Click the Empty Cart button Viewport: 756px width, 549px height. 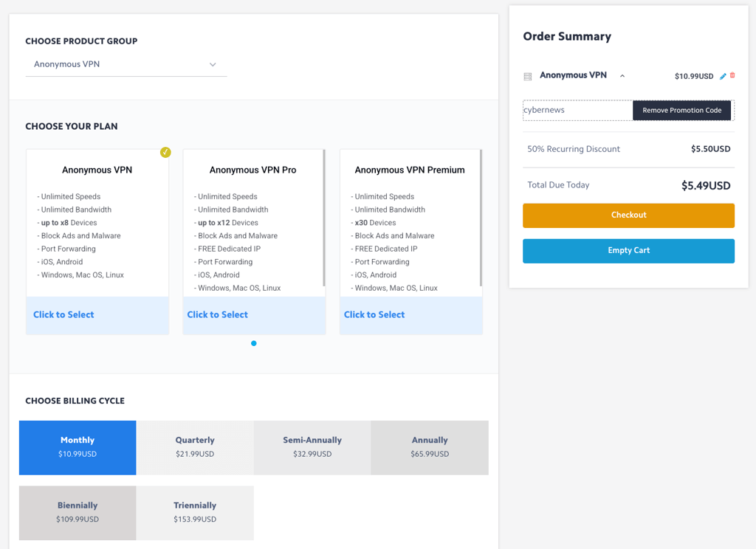click(629, 251)
